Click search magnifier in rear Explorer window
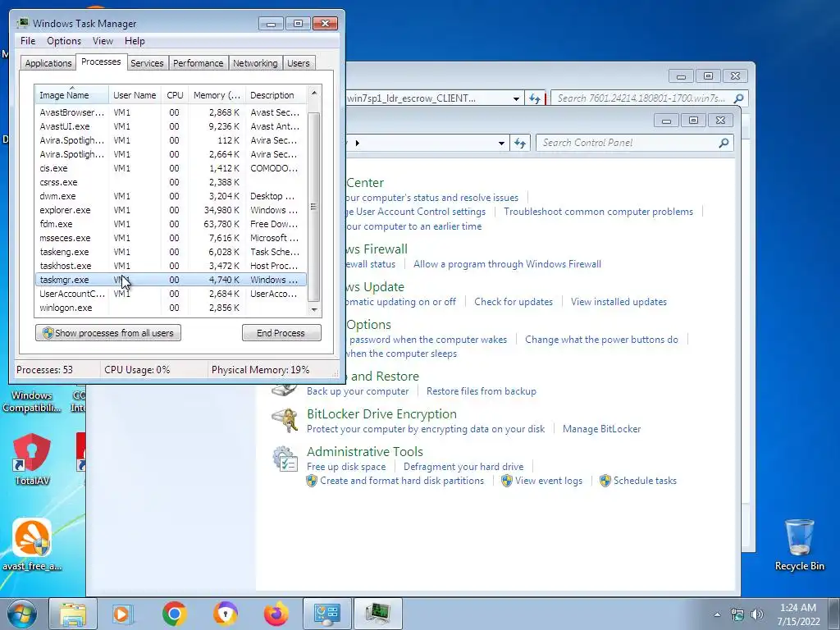The width and height of the screenshot is (840, 630). [x=739, y=98]
